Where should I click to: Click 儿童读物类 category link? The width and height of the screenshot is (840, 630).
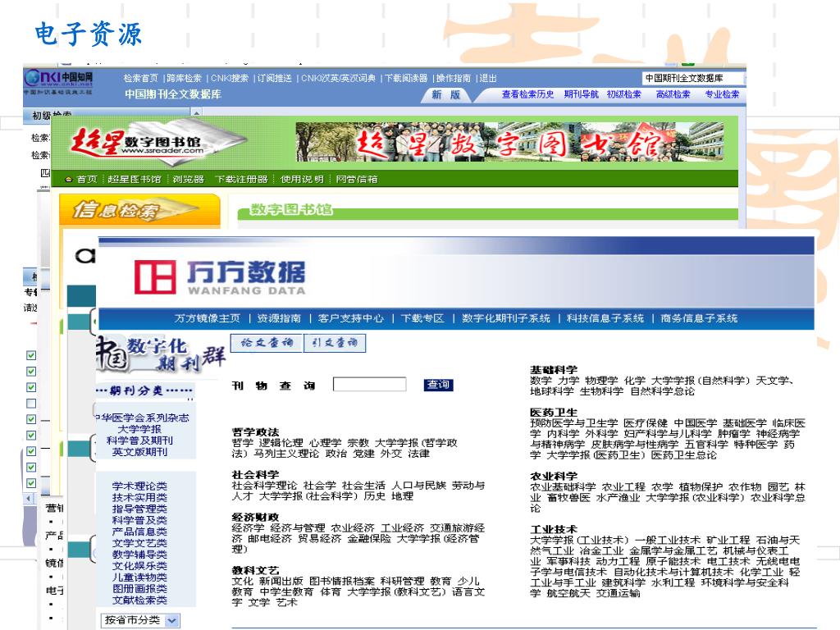139,577
